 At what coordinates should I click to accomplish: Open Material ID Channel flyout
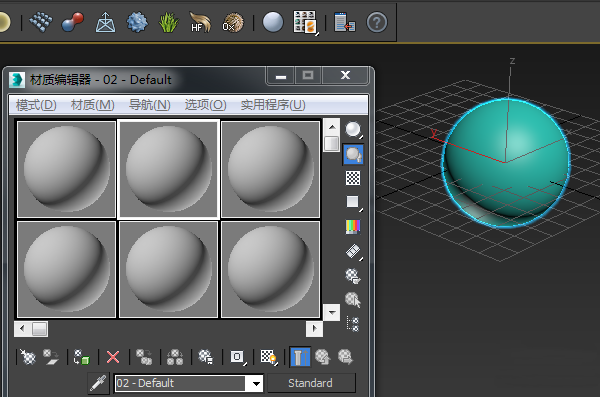(x=238, y=357)
